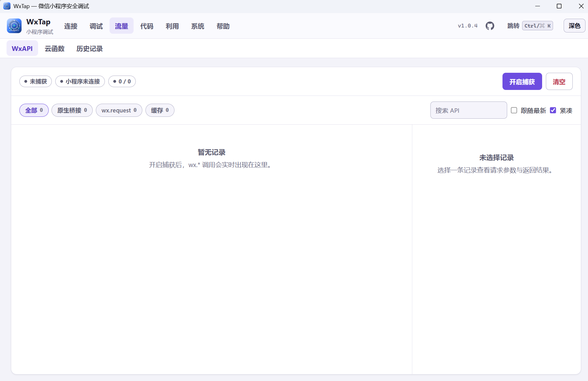
Task: Open the 调试 menu
Action: (96, 26)
